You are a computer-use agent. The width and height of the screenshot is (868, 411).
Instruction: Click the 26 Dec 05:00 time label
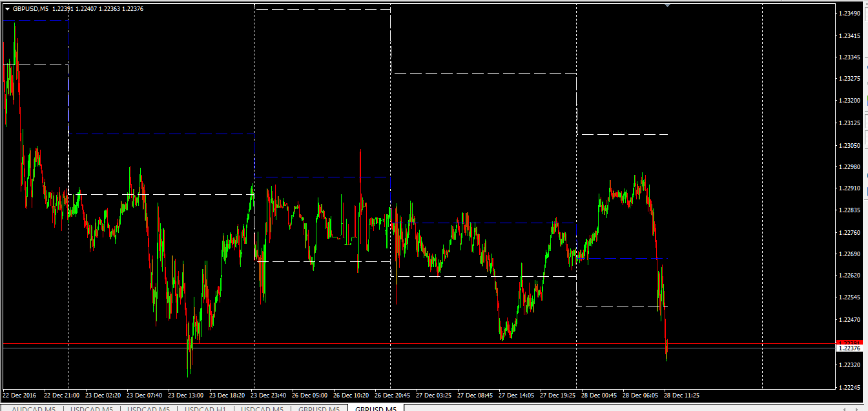coord(310,395)
